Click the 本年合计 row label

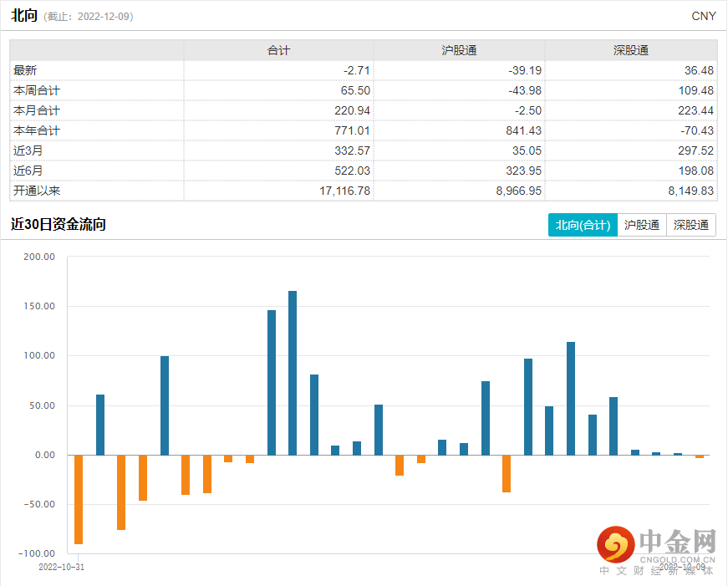coord(37,130)
